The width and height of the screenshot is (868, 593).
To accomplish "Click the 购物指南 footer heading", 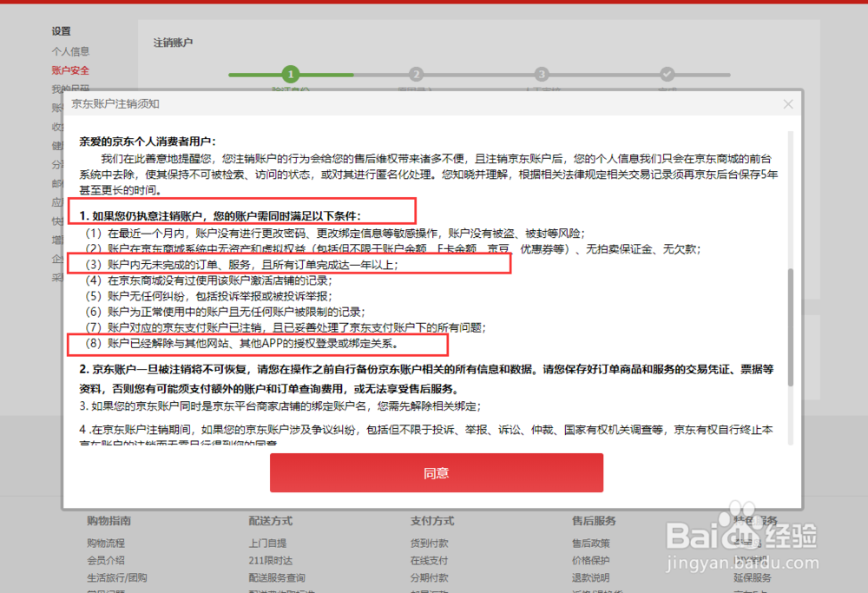I will (x=108, y=520).
